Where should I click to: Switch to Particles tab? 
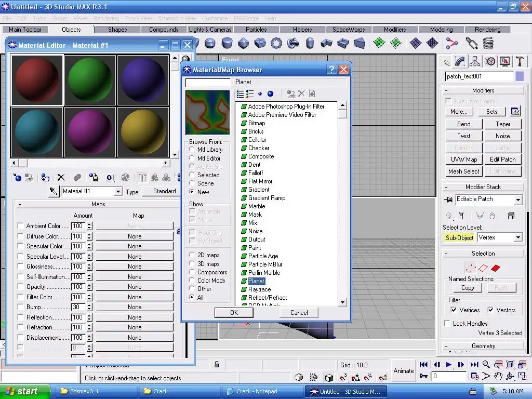coord(256,30)
